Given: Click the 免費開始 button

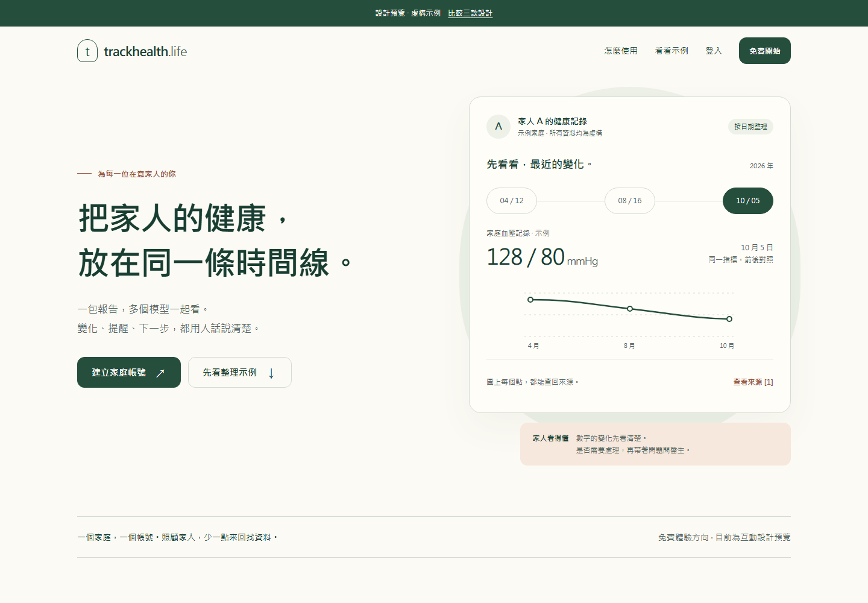Looking at the screenshot, I should coord(765,51).
